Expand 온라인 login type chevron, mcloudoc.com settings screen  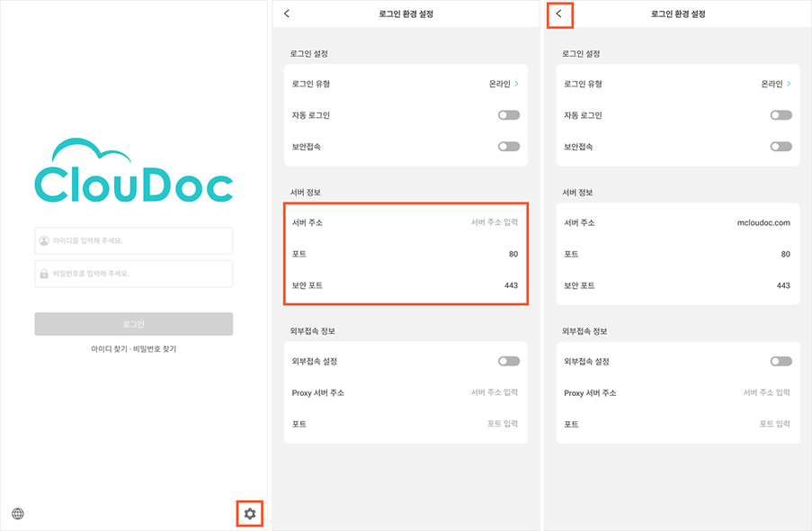pos(789,84)
